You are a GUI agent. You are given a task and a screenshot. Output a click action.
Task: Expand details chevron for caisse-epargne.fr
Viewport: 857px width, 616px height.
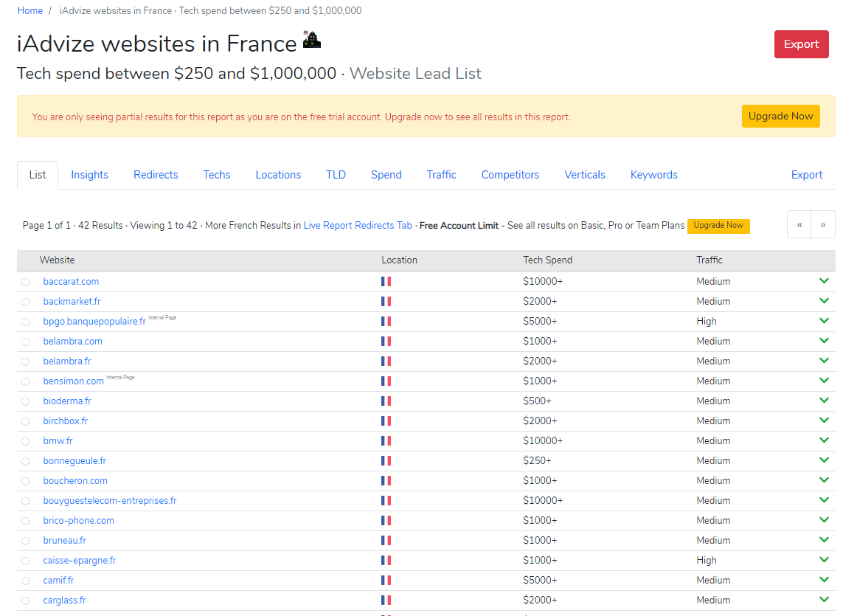[x=825, y=560]
